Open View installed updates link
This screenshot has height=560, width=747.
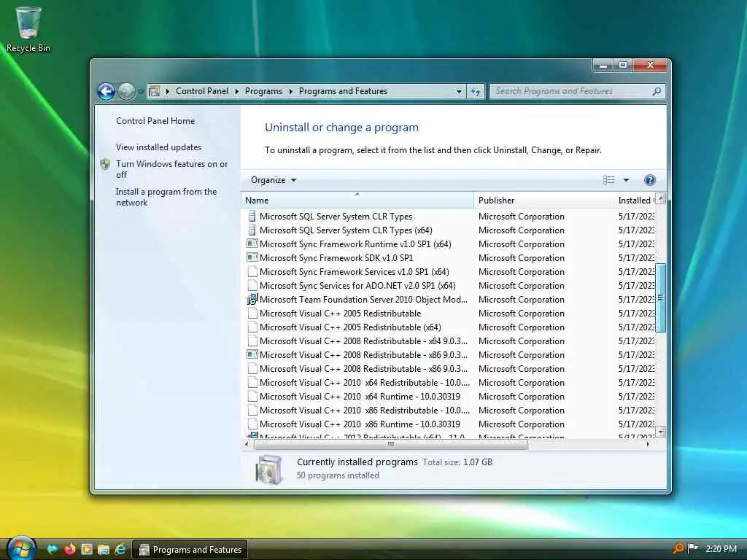point(158,147)
